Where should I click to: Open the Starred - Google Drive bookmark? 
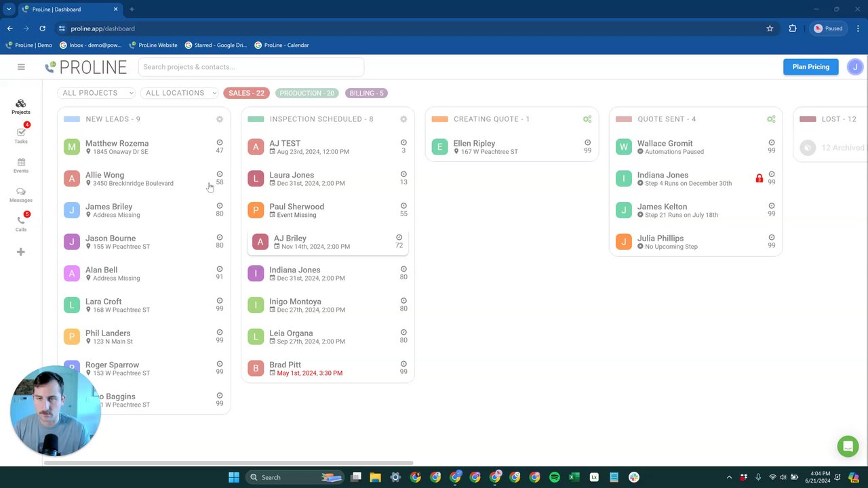click(x=216, y=45)
